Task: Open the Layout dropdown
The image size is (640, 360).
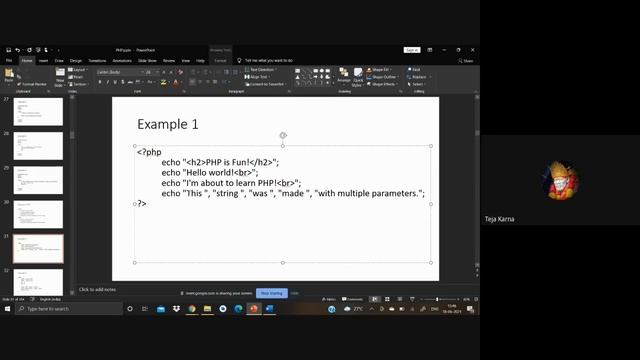Action: [x=78, y=70]
